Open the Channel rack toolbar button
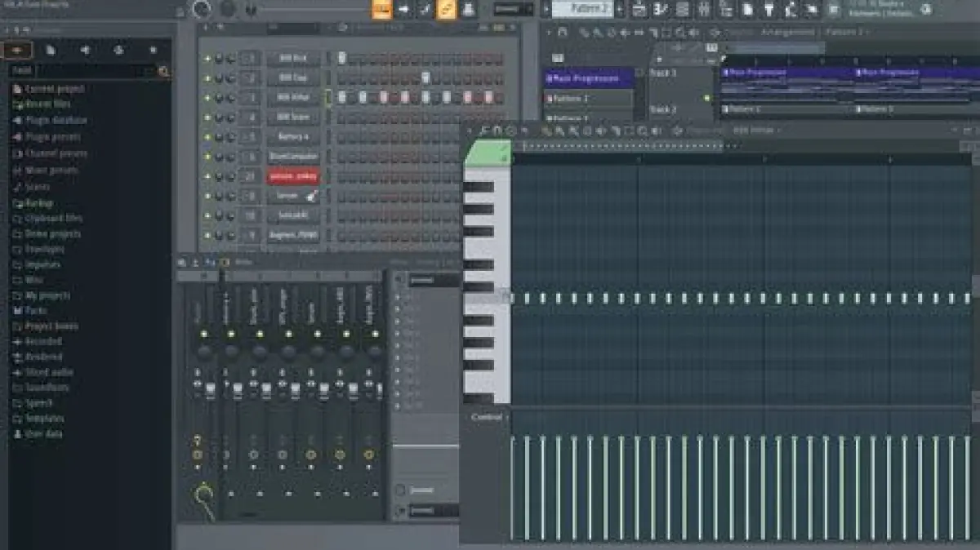This screenshot has height=550, width=980. tap(682, 9)
